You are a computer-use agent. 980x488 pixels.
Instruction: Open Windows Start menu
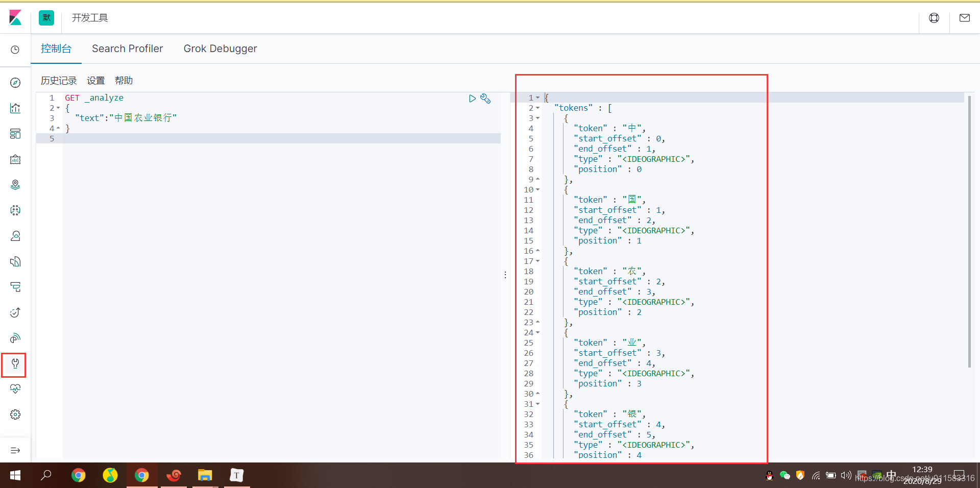[15, 475]
